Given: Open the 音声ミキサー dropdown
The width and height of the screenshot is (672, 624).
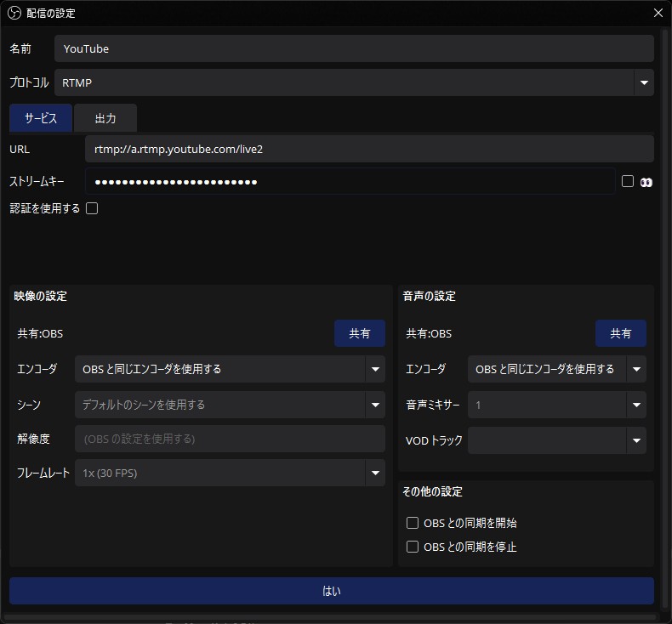Looking at the screenshot, I should [557, 405].
